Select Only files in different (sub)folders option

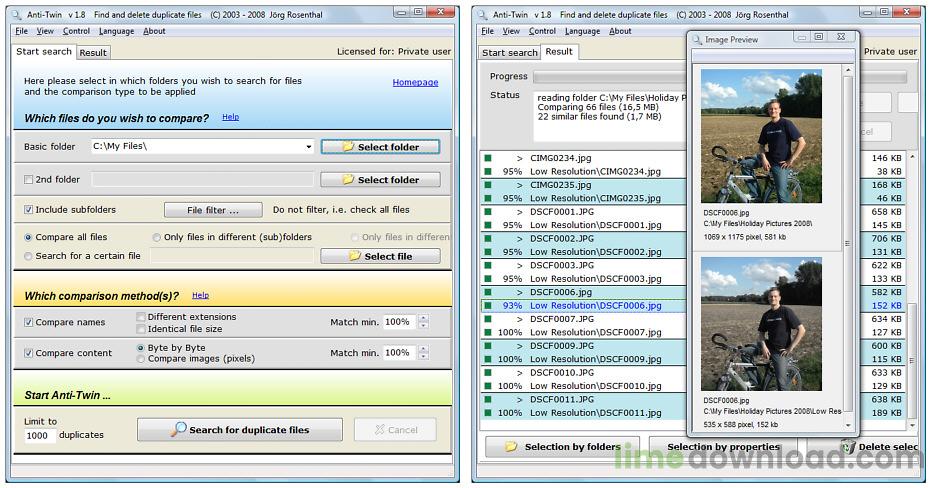(156, 237)
